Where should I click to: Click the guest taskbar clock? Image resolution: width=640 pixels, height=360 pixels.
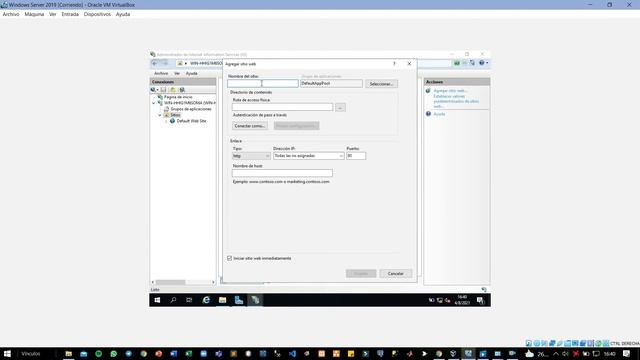pyautogui.click(x=462, y=300)
